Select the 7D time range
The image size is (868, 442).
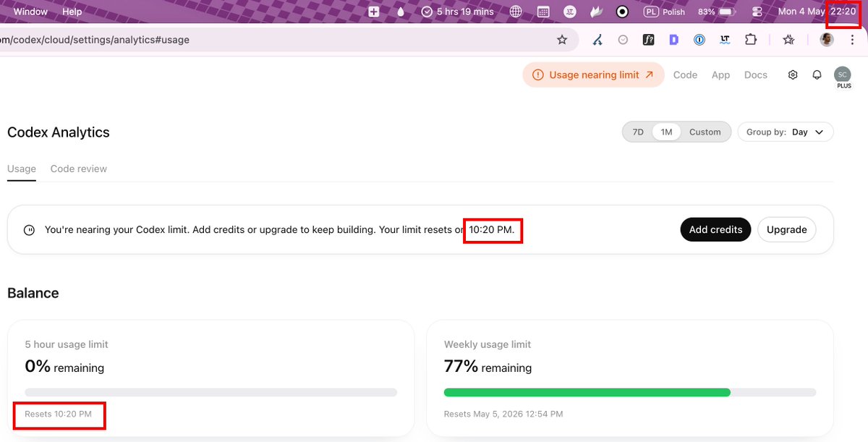pos(638,132)
